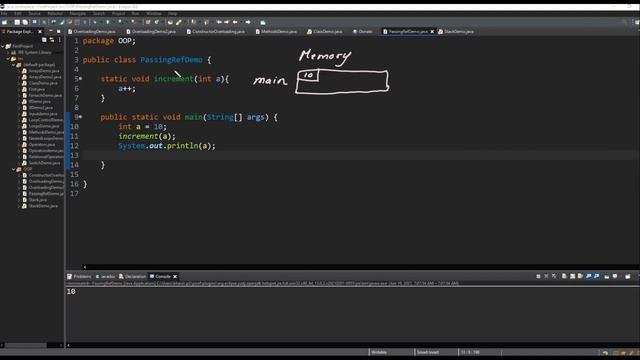The width and height of the screenshot is (640, 360).
Task: Open the Window menu
Action: [153, 13]
